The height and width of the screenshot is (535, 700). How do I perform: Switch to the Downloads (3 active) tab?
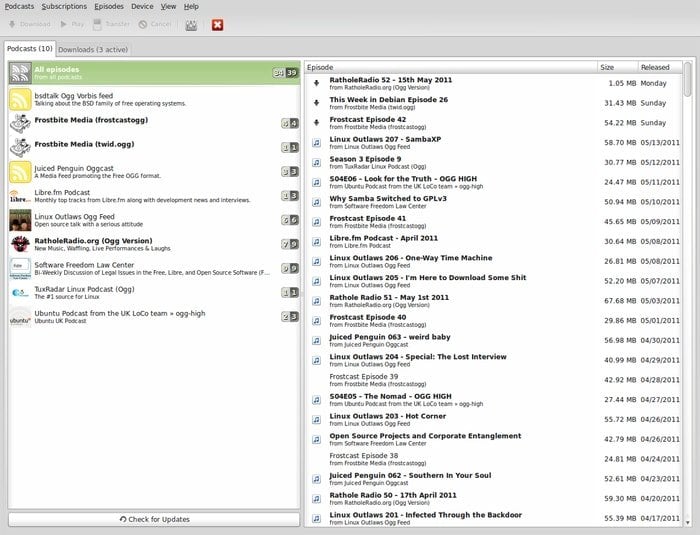(93, 50)
